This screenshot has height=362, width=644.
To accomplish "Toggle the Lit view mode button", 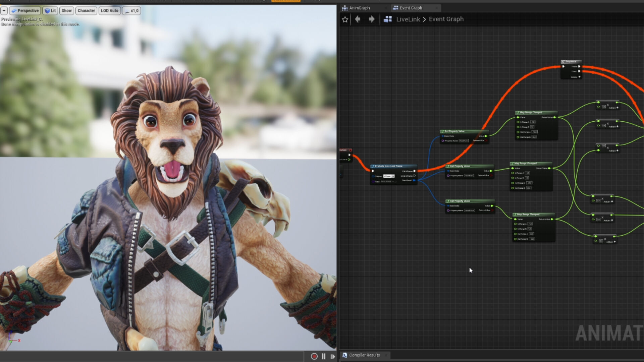I will click(50, 11).
